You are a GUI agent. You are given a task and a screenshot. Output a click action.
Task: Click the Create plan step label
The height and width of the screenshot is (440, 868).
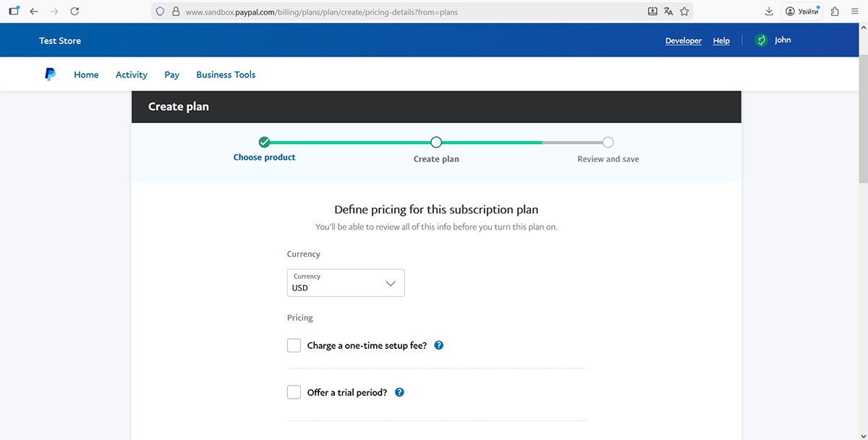click(x=436, y=159)
